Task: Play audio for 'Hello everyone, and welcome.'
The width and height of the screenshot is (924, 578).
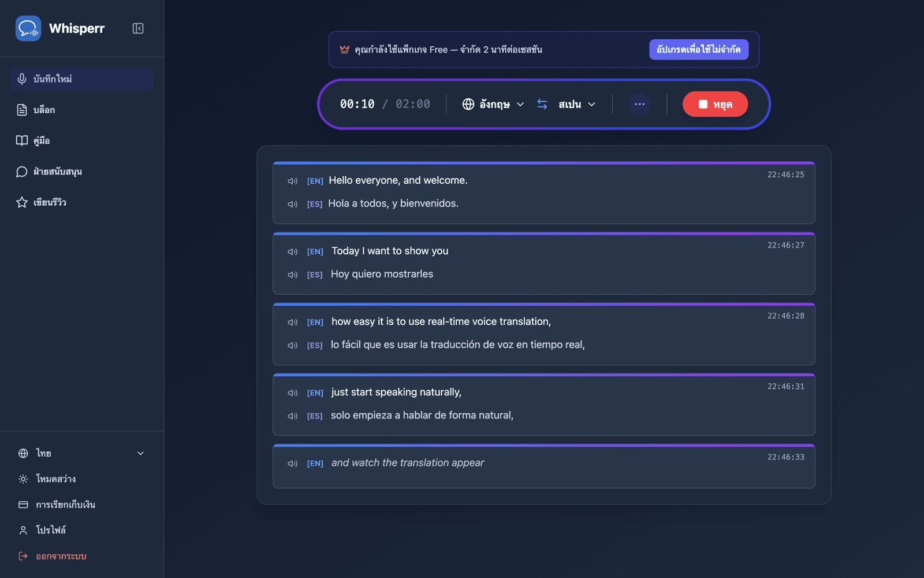Action: point(293,181)
